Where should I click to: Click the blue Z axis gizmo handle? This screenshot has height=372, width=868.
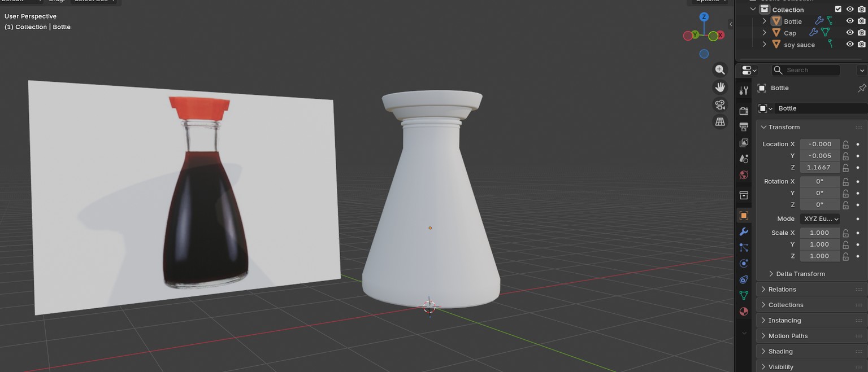704,17
